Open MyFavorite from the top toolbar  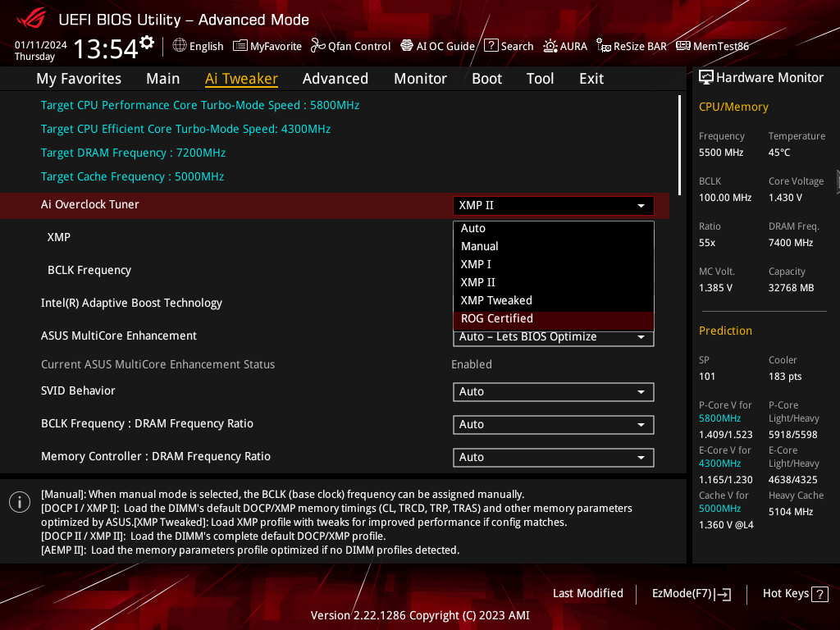pos(267,46)
